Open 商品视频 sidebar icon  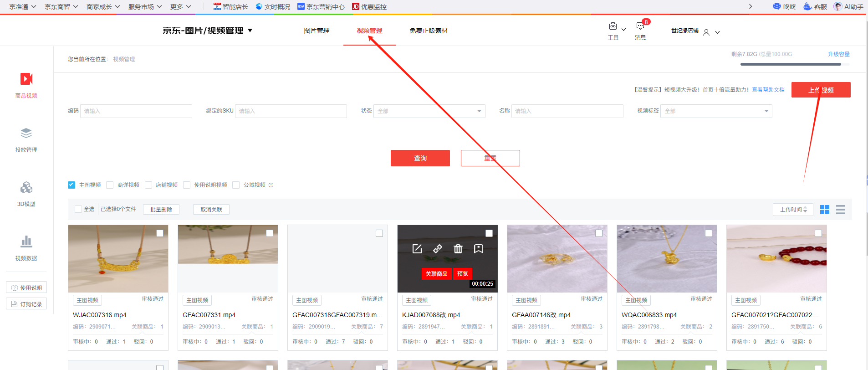[x=26, y=79]
